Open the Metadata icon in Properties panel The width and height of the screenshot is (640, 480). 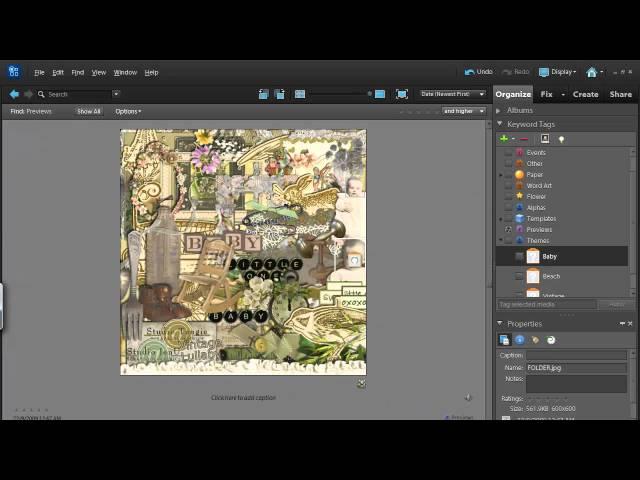[520, 340]
